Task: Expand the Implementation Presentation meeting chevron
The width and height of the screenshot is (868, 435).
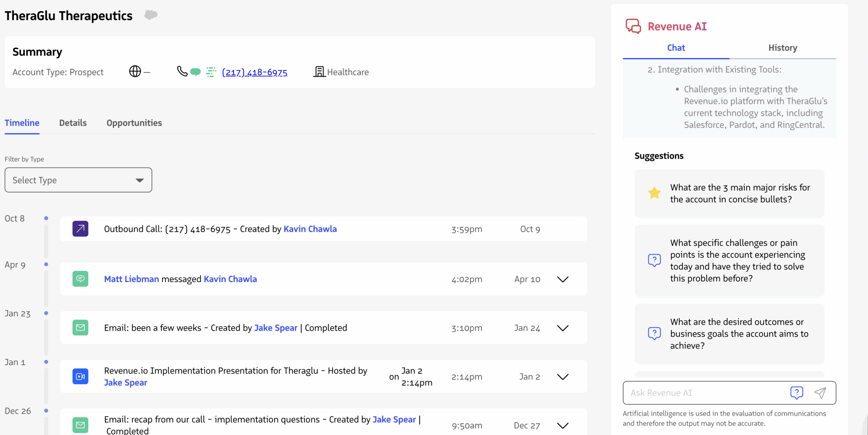Action: [563, 377]
